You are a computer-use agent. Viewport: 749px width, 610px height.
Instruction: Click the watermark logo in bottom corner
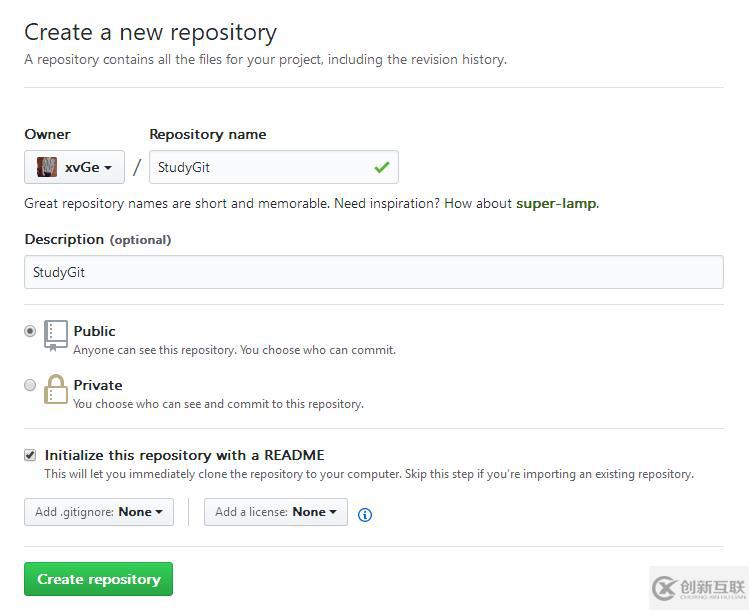(x=699, y=588)
